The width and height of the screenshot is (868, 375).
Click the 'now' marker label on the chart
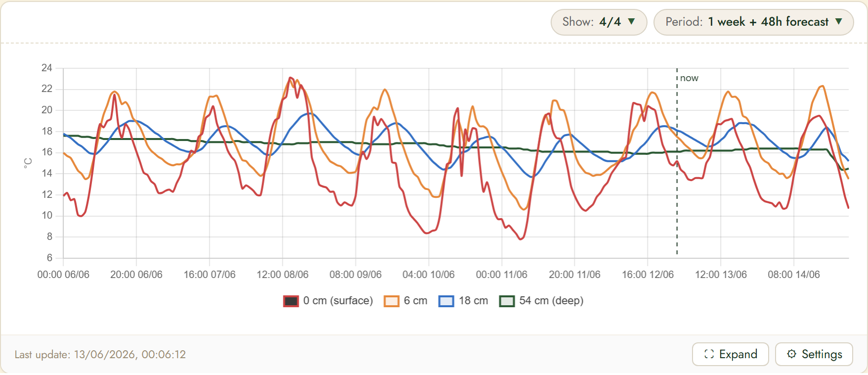point(689,78)
